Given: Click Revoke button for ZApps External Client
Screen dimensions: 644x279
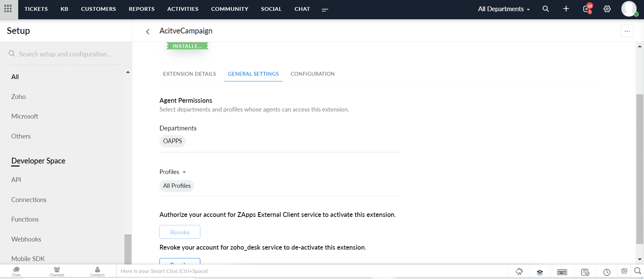Looking at the screenshot, I should (180, 232).
